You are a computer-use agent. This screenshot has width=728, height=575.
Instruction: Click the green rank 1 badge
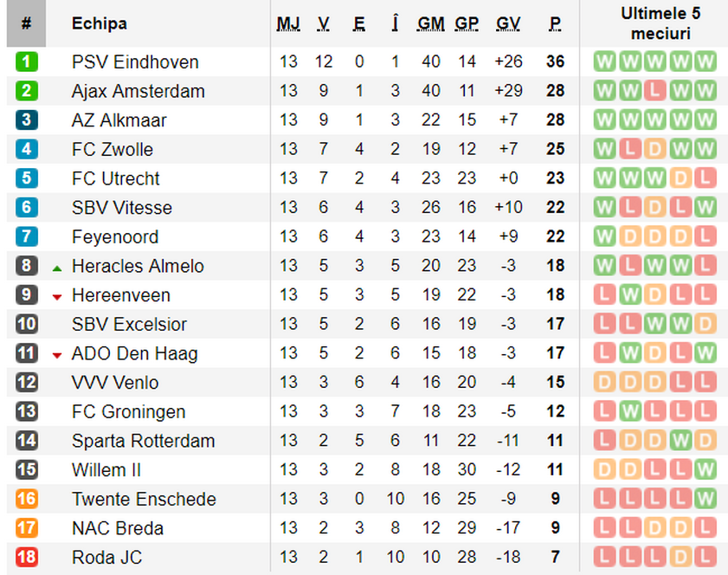pos(27,61)
